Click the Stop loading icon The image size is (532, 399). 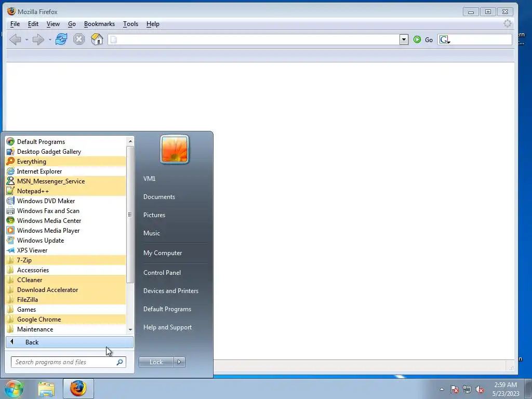pyautogui.click(x=79, y=39)
